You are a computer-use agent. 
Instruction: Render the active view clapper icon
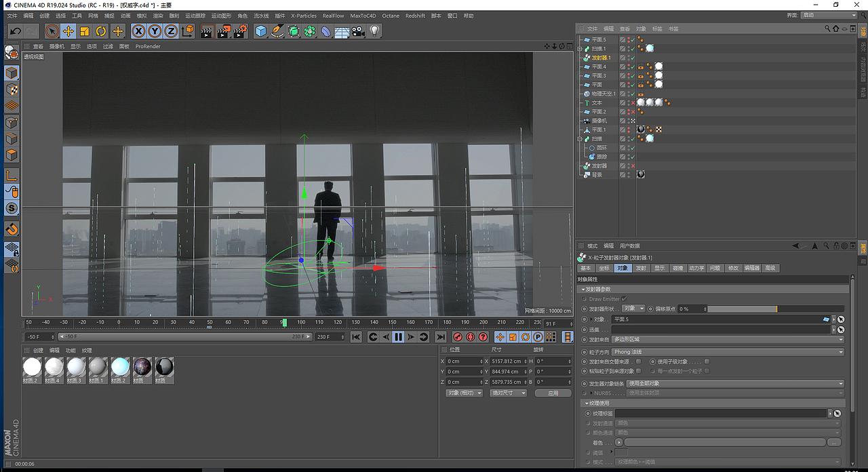pyautogui.click(x=207, y=31)
